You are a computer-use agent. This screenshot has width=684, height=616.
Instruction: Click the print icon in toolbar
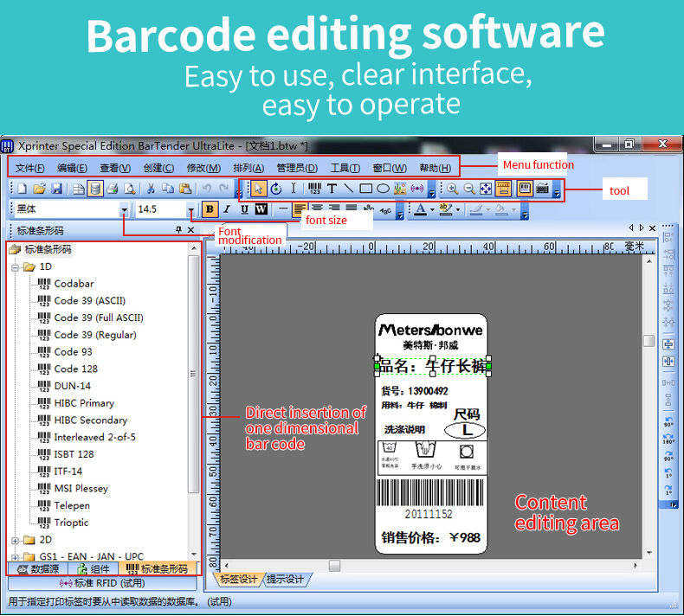coord(112,188)
